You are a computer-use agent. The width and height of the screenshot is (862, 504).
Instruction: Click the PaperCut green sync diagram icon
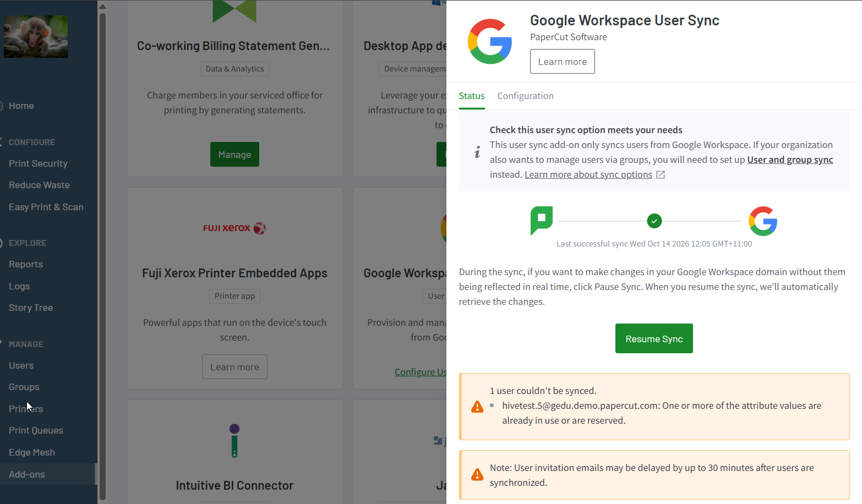[542, 221]
